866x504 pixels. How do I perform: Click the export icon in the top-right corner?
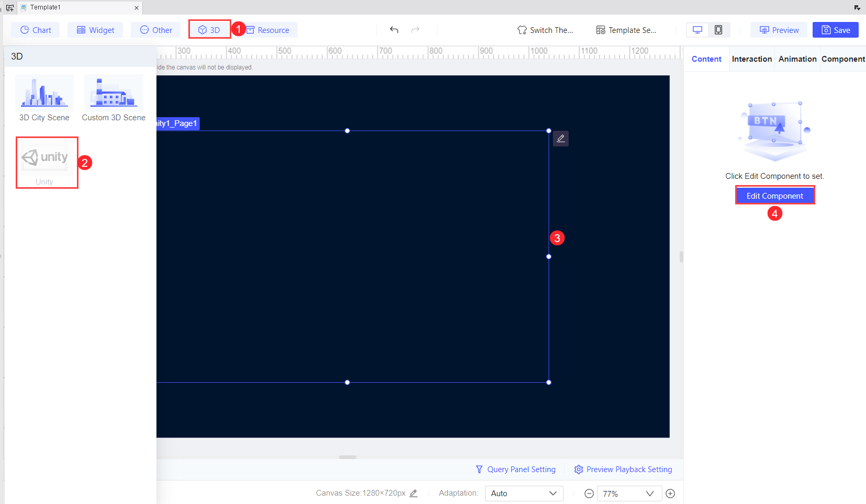(857, 7)
